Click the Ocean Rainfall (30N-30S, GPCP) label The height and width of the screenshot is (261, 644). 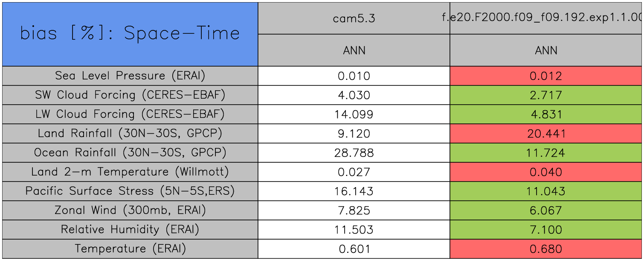pyautogui.click(x=130, y=153)
